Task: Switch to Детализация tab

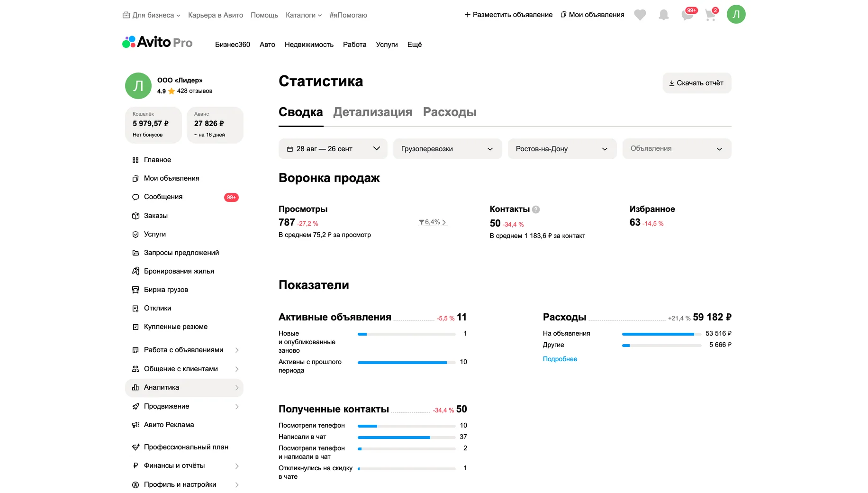Action: (373, 112)
